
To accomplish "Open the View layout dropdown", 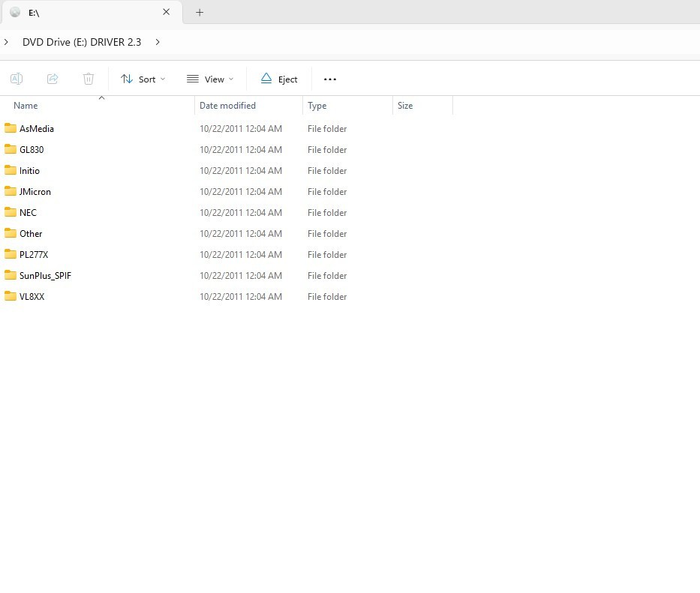I will 210,79.
